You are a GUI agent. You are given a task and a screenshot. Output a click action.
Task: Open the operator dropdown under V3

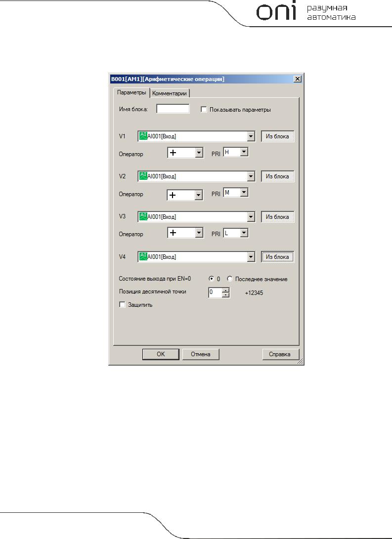pyautogui.click(x=199, y=233)
